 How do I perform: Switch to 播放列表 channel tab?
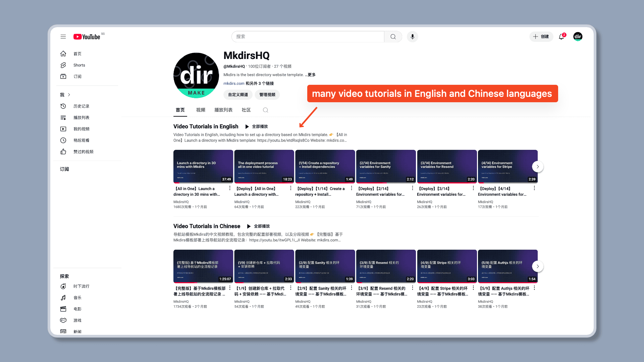[223, 110]
